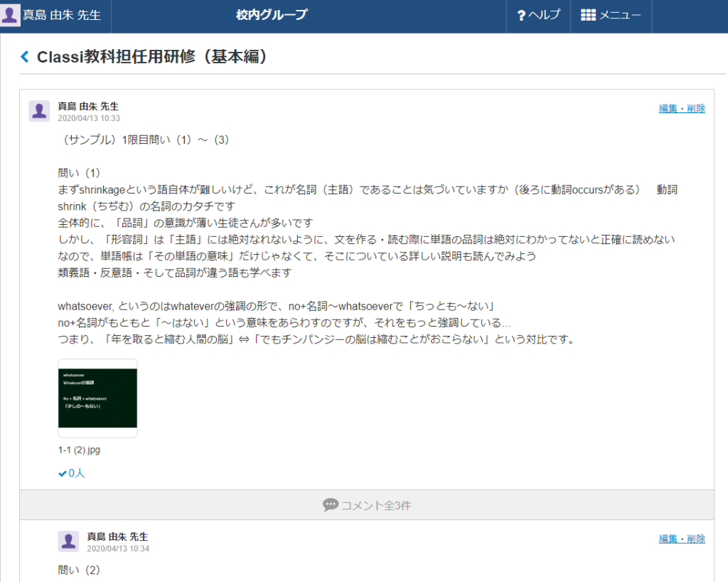Click the Classi教科担任用研修（基本編） page title
This screenshot has height=582, width=728.
point(151,57)
